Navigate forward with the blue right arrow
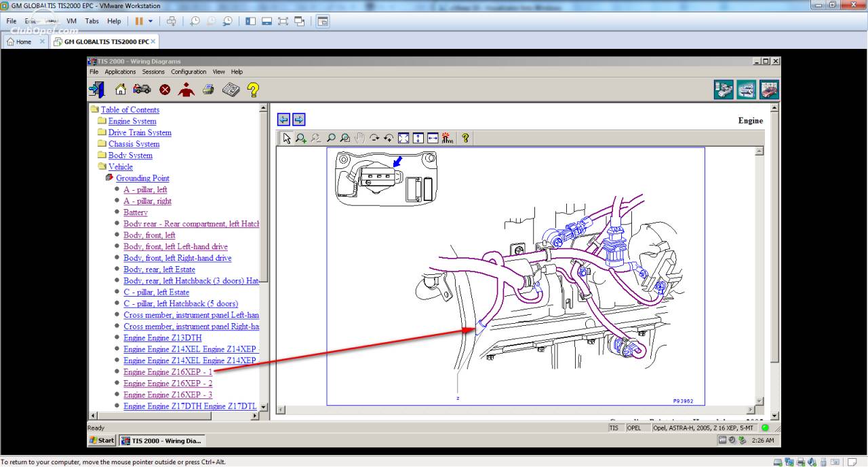 [x=298, y=119]
